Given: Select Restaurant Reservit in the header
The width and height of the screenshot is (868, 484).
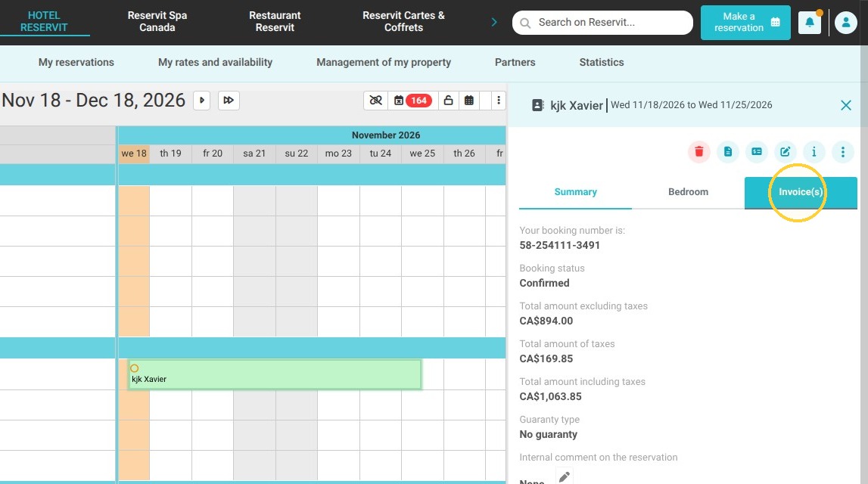Looking at the screenshot, I should tap(275, 22).
